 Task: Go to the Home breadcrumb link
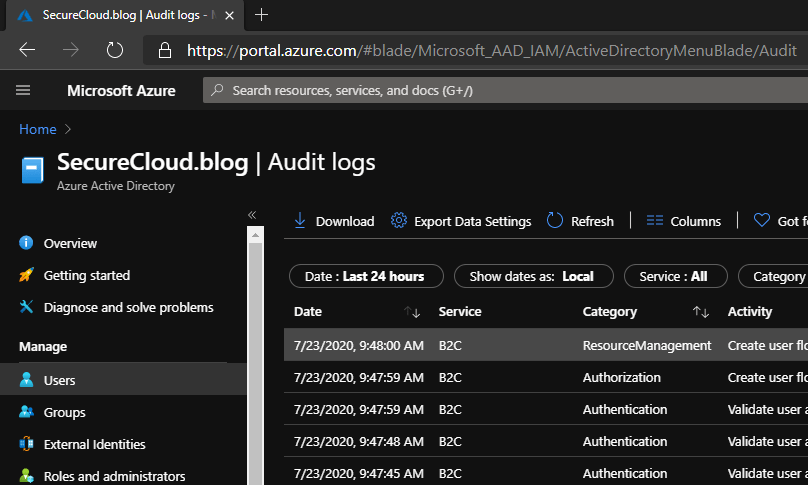tap(37, 129)
